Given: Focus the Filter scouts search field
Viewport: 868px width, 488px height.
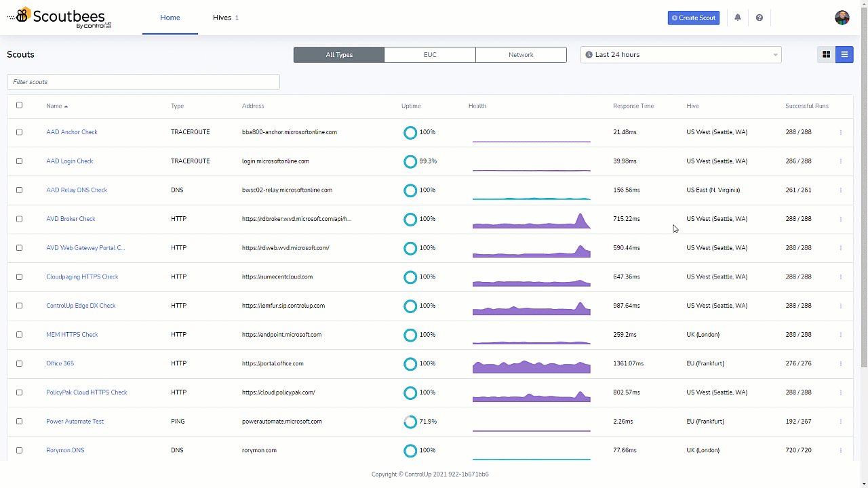Looking at the screenshot, I should coord(143,82).
